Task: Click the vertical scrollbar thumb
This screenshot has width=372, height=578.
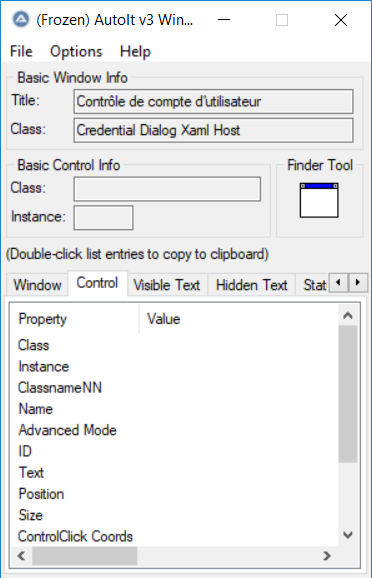Action: point(348,394)
